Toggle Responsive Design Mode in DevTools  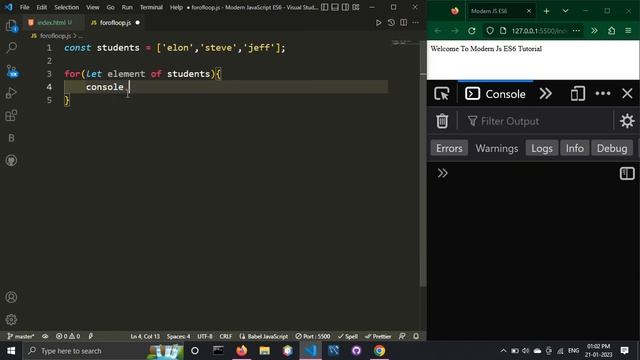578,94
